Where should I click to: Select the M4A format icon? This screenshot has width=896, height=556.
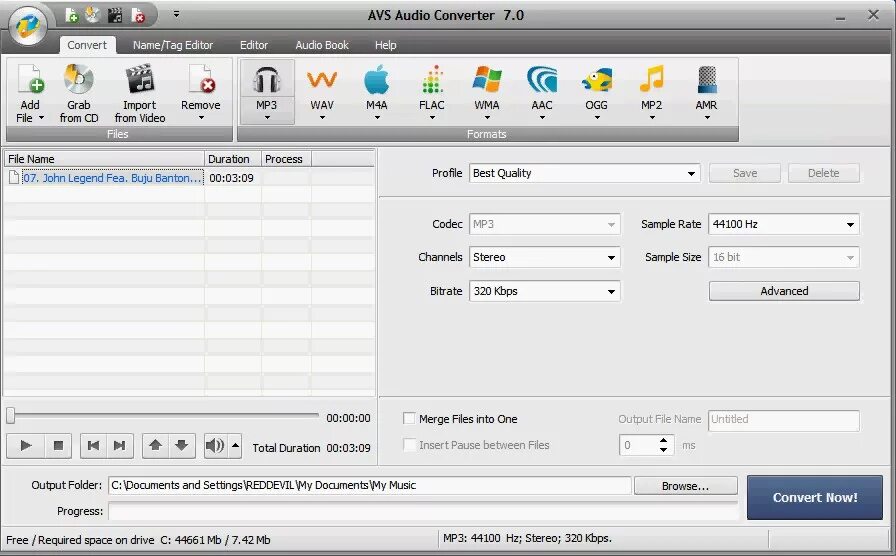(377, 80)
